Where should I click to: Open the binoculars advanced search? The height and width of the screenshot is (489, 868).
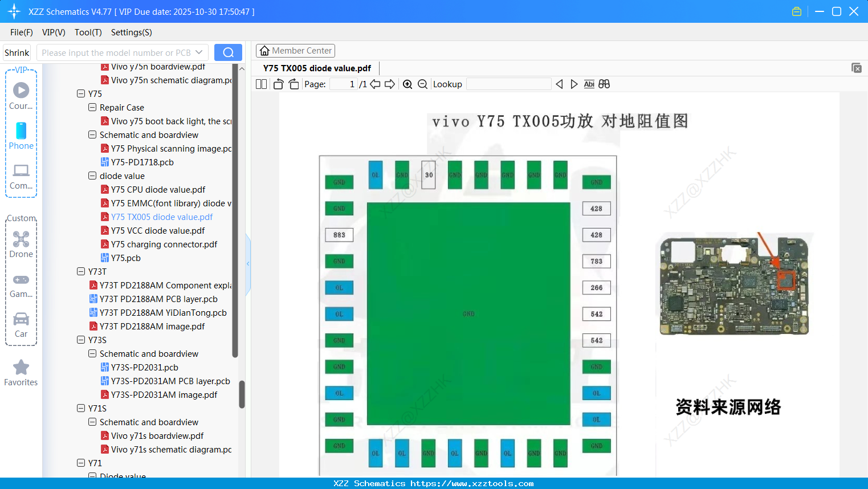pos(604,84)
